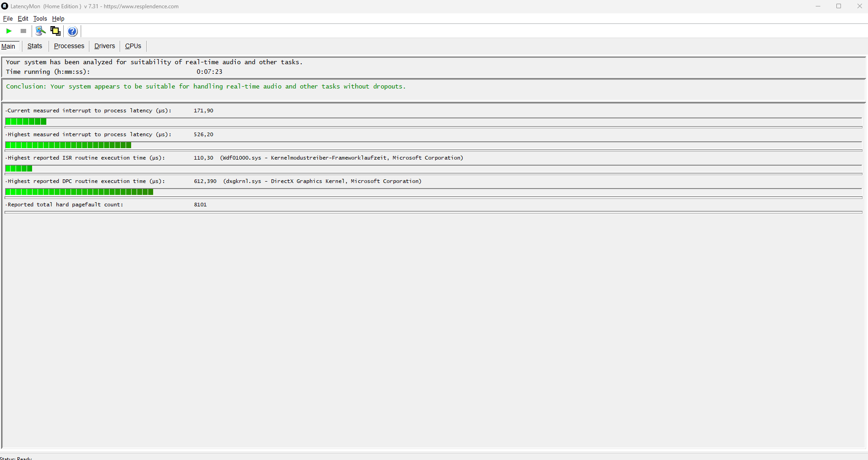This screenshot has height=460, width=868.
Task: Click the highest DPC routine execution time bar
Action: pyautogui.click(x=433, y=192)
